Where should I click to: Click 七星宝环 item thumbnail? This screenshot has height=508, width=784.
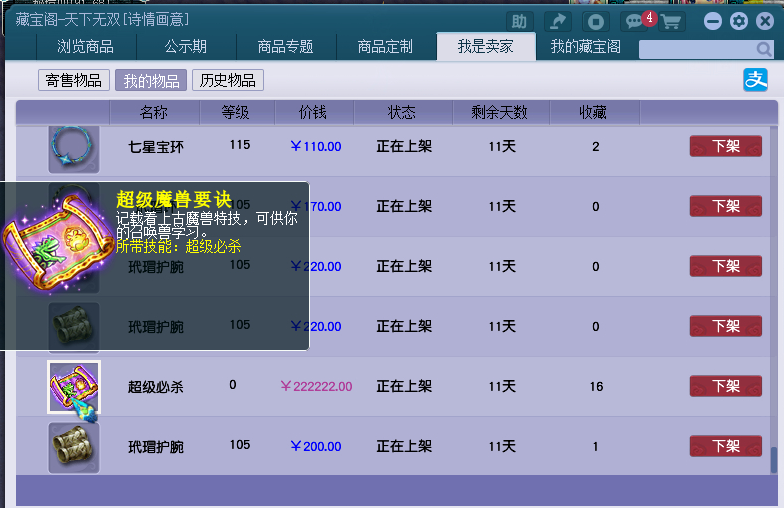pos(74,147)
